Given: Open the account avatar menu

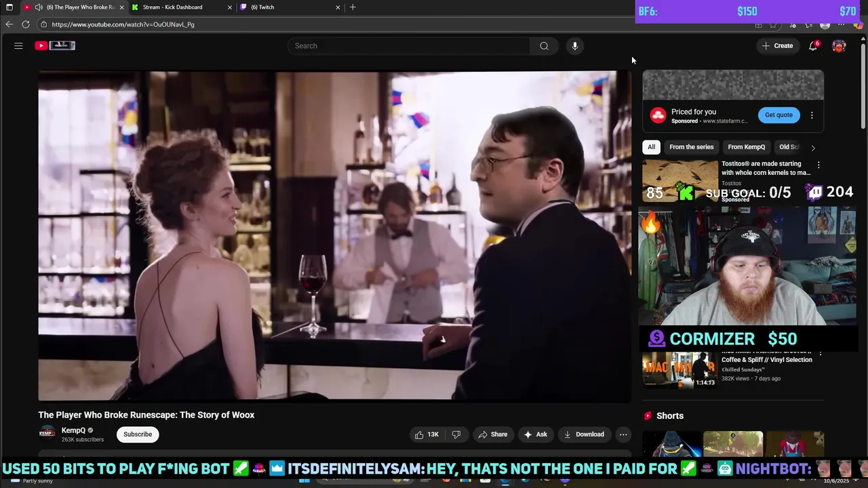Looking at the screenshot, I should click(839, 45).
